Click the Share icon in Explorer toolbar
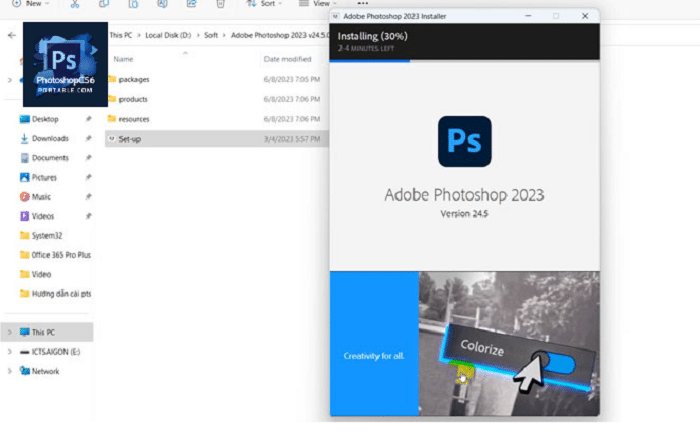Viewport: 700px width, 435px height. click(x=191, y=4)
